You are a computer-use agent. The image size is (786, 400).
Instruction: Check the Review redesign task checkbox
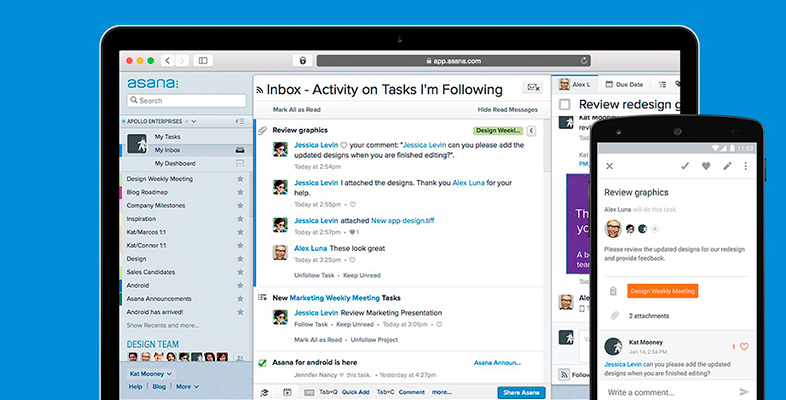564,104
